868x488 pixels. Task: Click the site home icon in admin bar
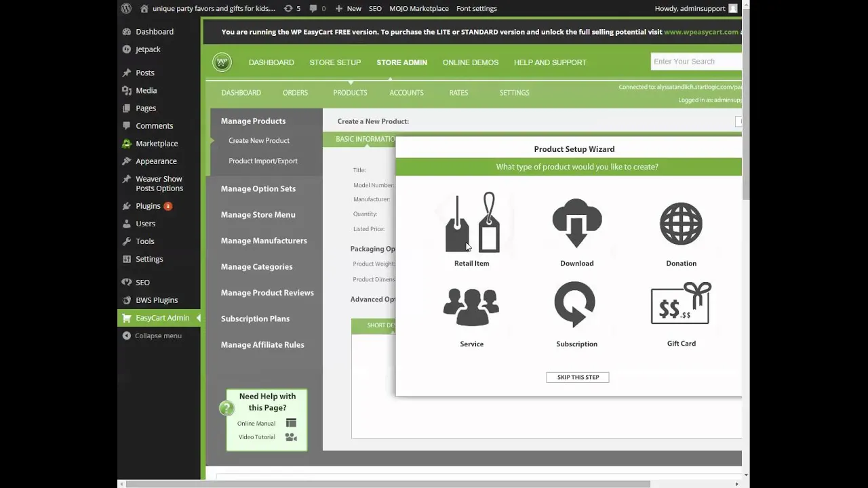point(144,8)
